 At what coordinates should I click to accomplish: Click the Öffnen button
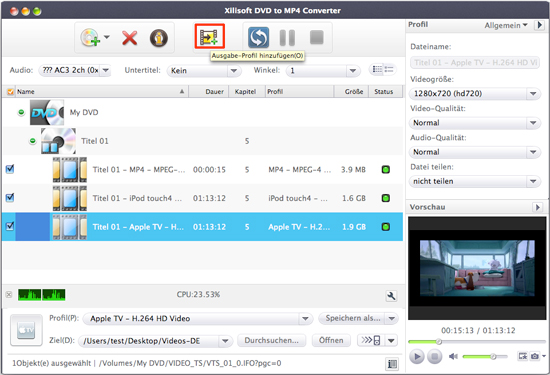click(x=331, y=340)
